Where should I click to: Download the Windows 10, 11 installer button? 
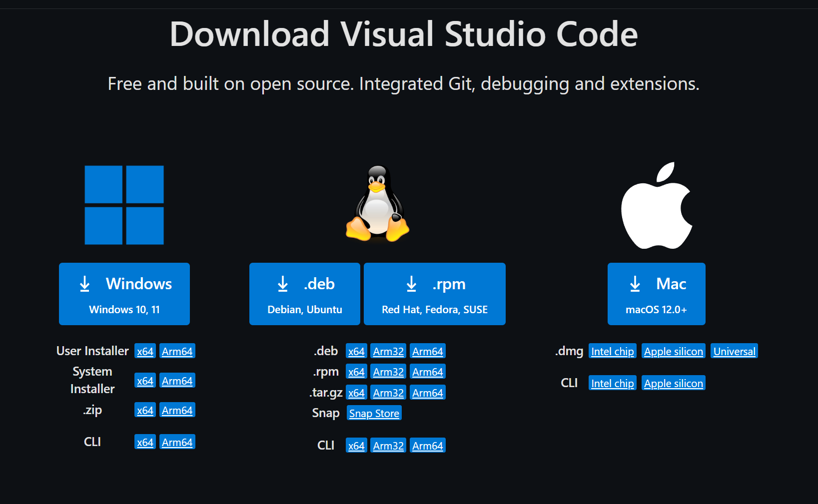(x=124, y=294)
